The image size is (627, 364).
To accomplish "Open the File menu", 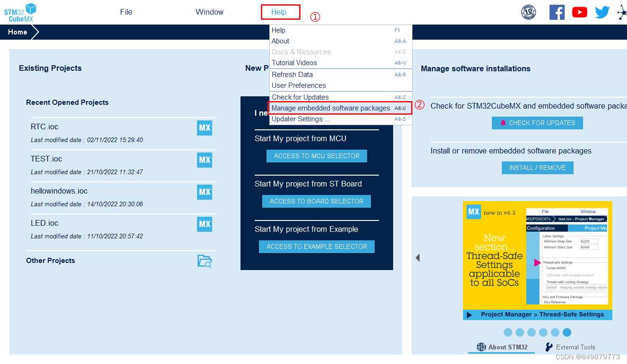I will coord(126,12).
